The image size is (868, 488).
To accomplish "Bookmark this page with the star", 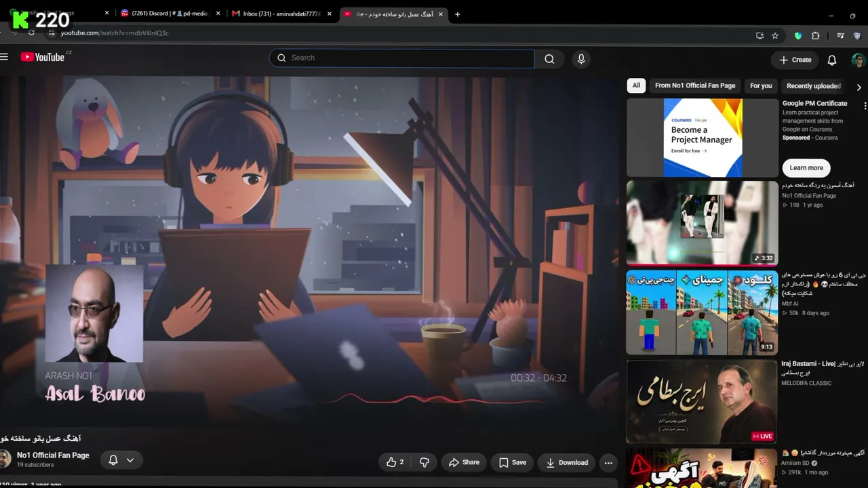I will [775, 35].
